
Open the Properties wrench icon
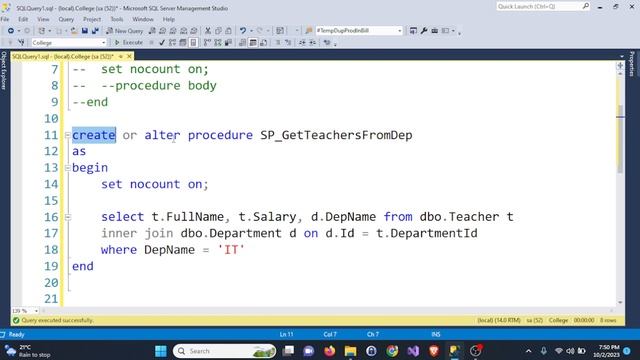pos(424,31)
